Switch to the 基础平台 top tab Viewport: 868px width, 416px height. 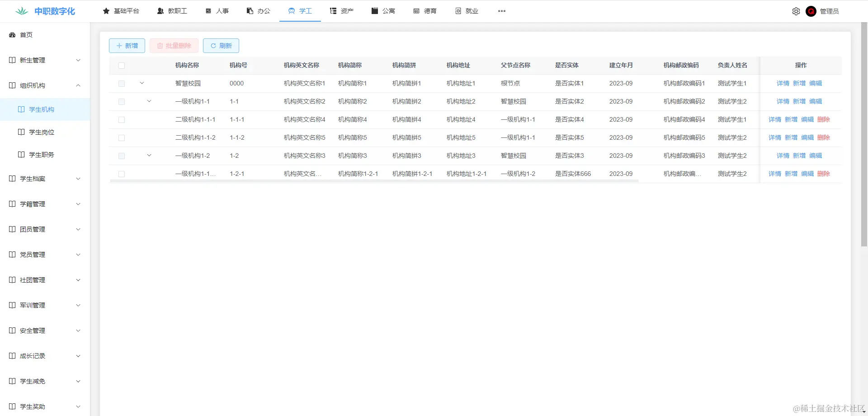tap(121, 11)
